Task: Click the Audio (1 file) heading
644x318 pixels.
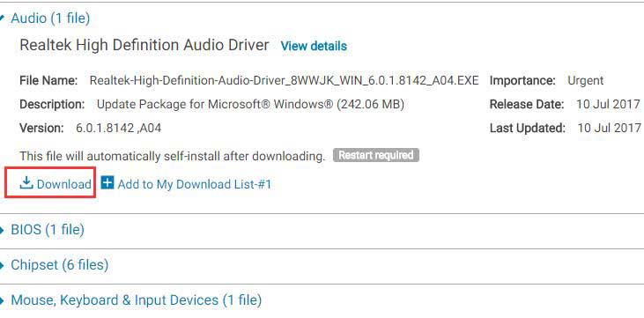Action: (x=50, y=18)
